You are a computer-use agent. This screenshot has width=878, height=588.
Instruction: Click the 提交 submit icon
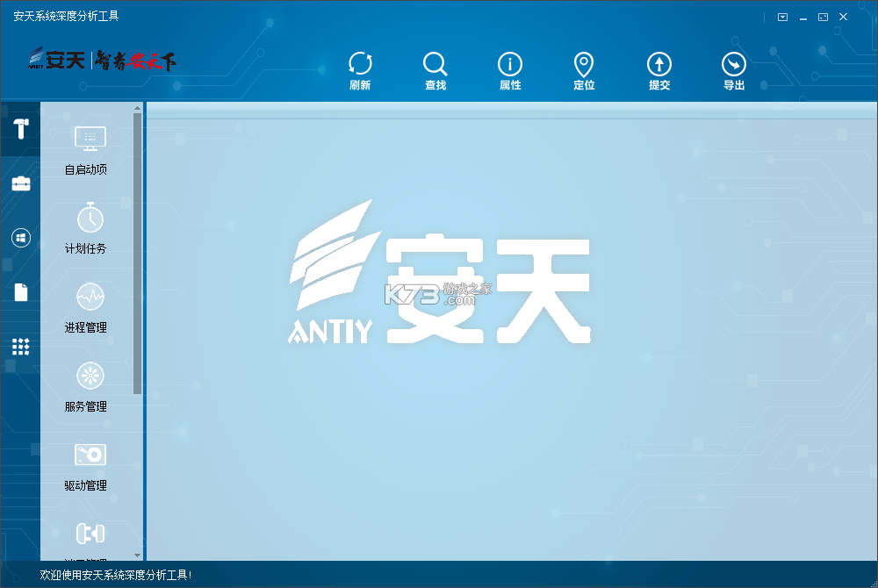659,70
